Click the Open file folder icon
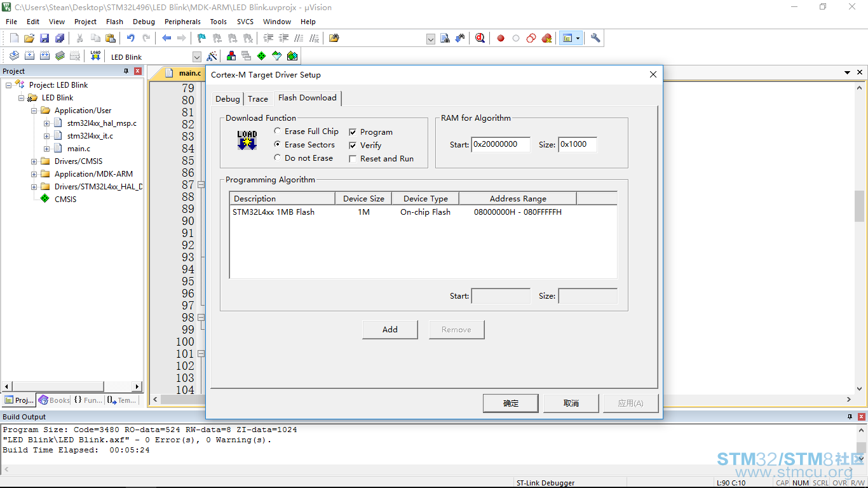The width and height of the screenshot is (868, 488). [x=29, y=38]
